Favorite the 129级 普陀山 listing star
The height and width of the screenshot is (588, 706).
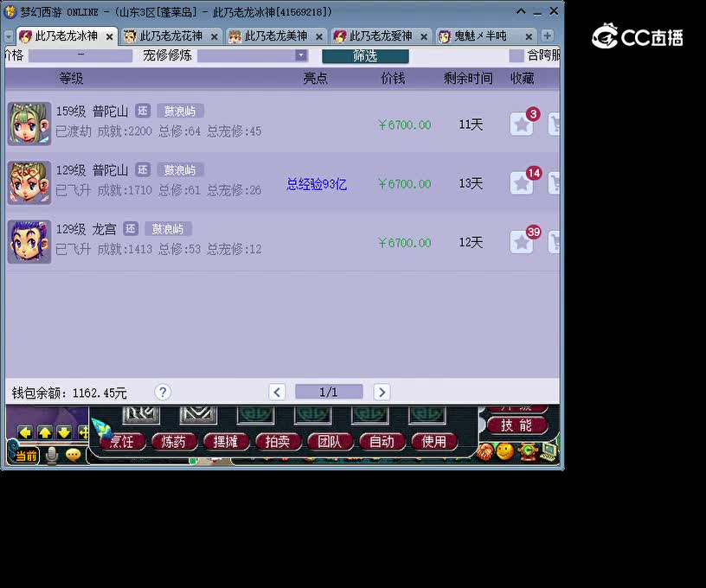click(x=522, y=183)
